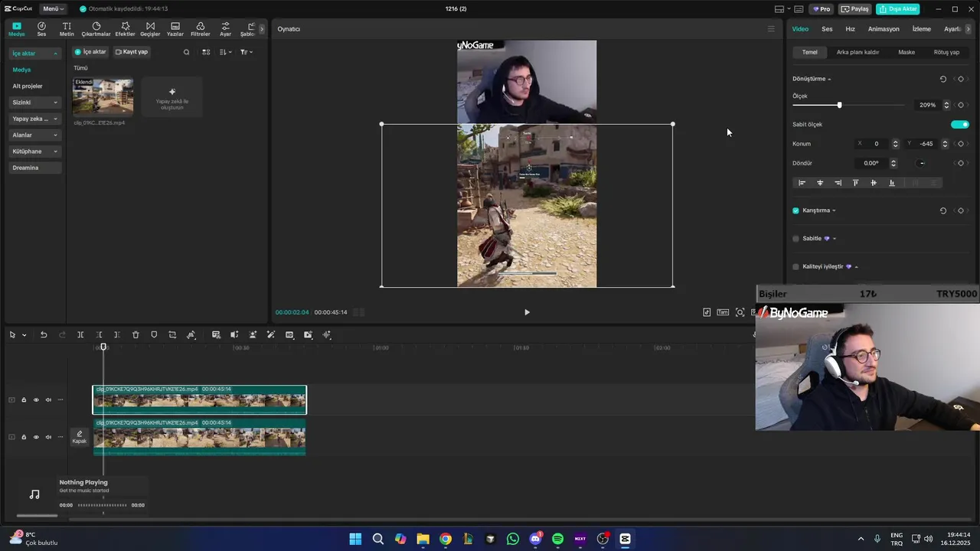Click the fullscreen preview icon in player
The width and height of the screenshot is (980, 551).
(x=740, y=312)
